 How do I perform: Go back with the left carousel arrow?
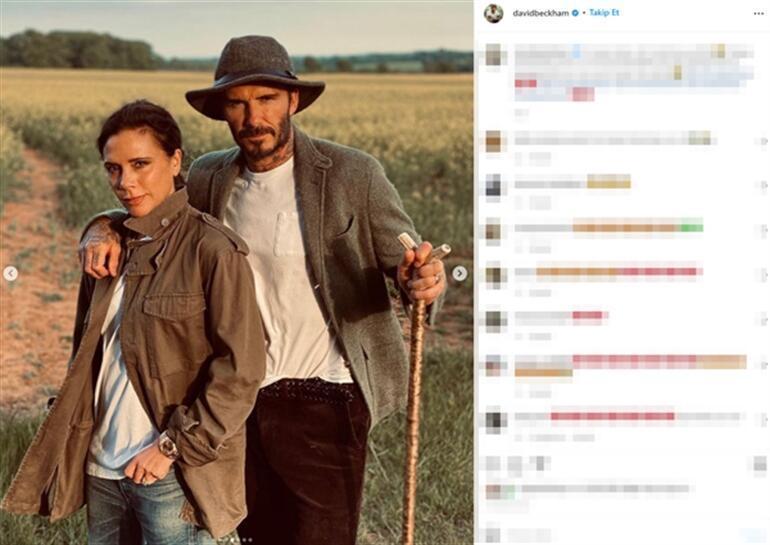(10, 273)
